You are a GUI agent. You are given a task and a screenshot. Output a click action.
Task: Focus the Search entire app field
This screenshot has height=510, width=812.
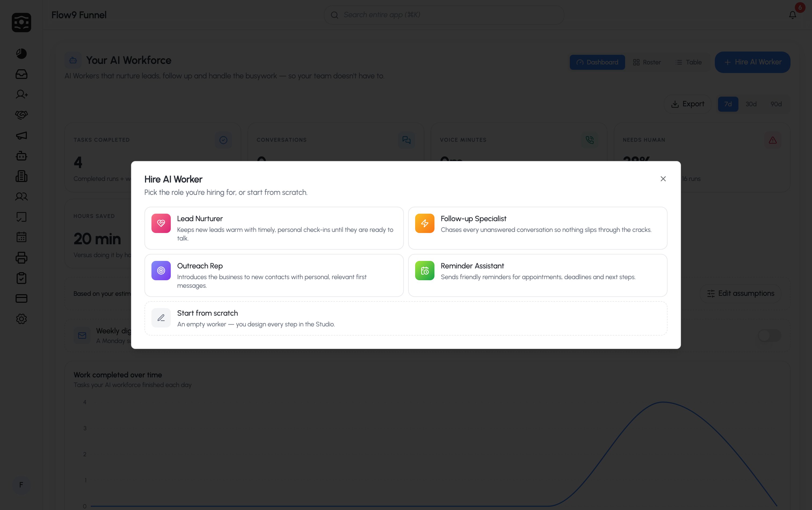coord(444,15)
